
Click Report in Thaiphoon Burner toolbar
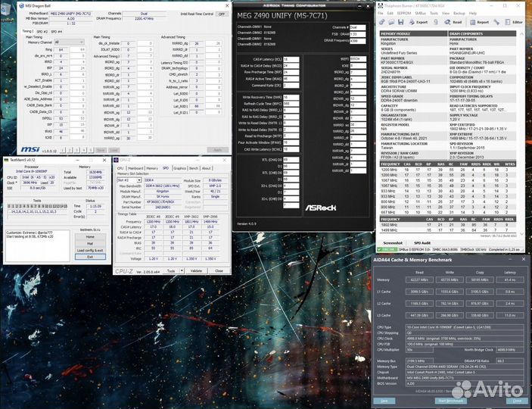(x=479, y=22)
